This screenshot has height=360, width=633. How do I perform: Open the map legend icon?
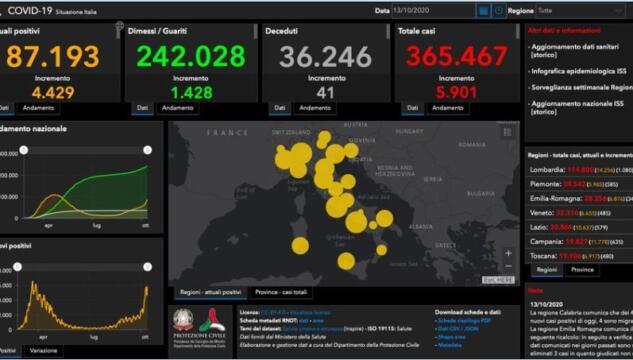(507, 132)
